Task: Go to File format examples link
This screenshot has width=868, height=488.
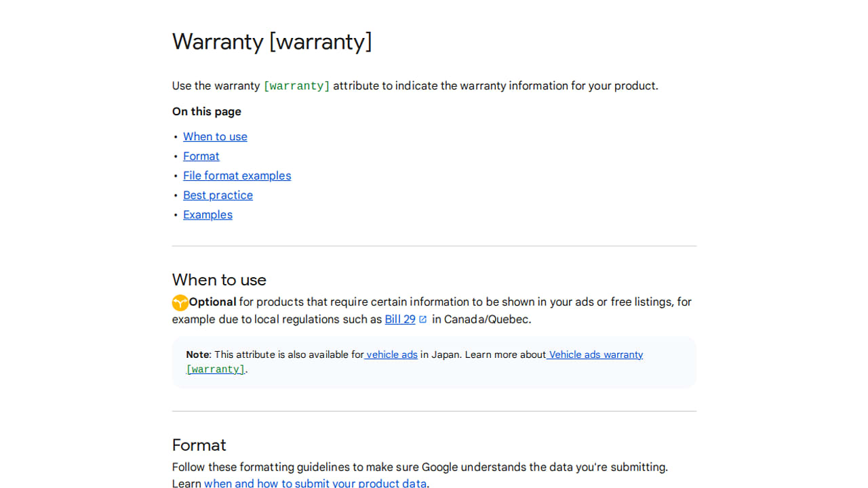Action: [237, 176]
